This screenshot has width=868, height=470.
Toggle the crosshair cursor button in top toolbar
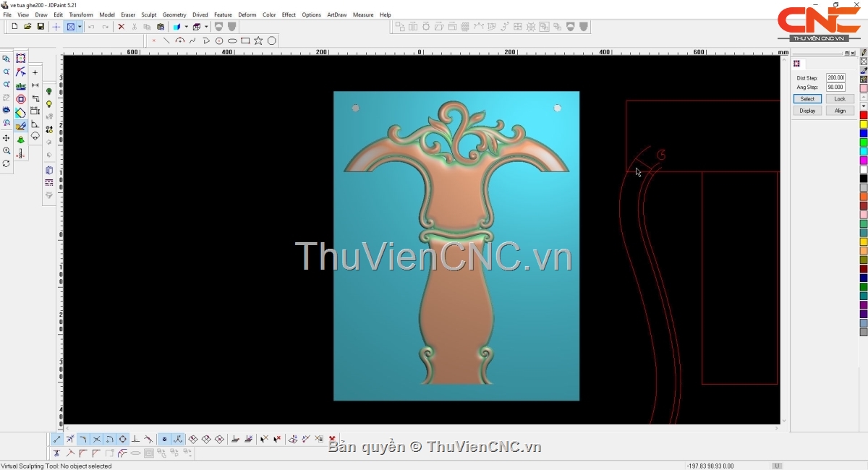[x=56, y=27]
